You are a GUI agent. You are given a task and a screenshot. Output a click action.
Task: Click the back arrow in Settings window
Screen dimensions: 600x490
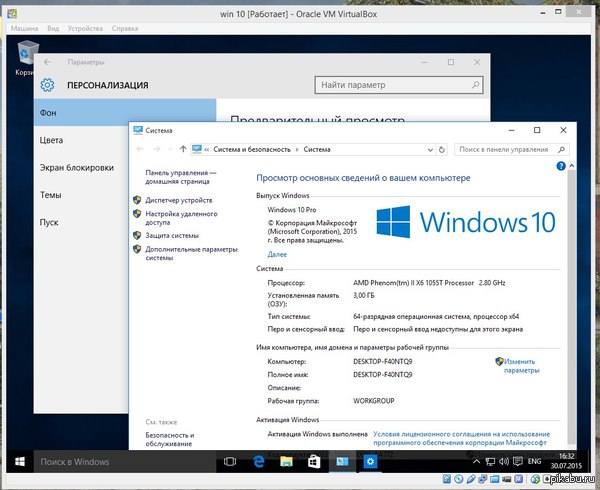click(x=47, y=62)
